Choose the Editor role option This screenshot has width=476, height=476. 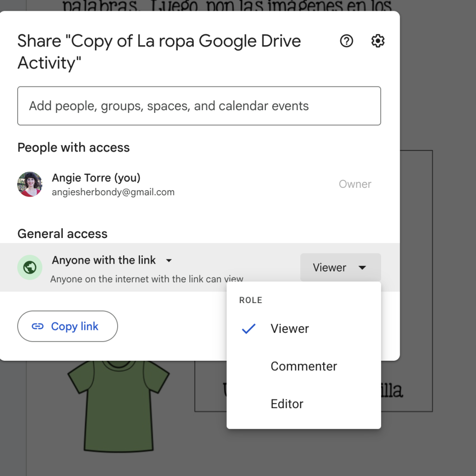coord(304,404)
